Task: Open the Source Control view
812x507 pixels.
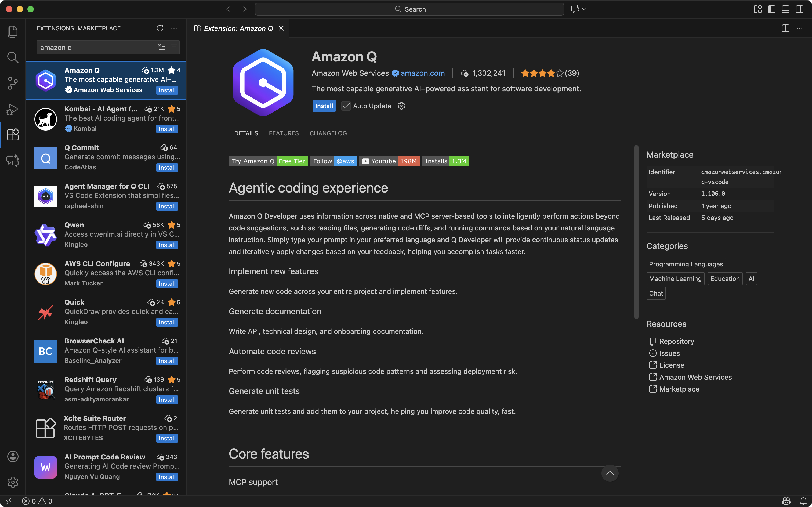Action: tap(13, 83)
